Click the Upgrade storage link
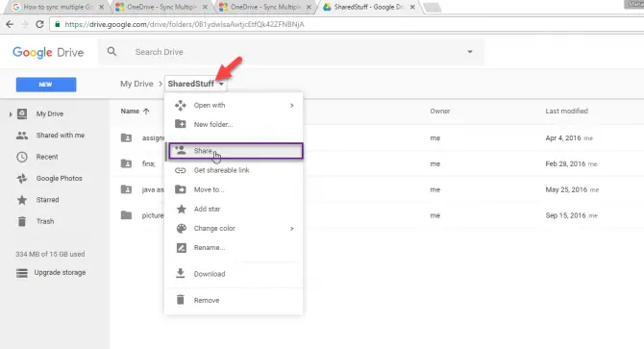Viewport: 644px width, 349px height. click(60, 273)
